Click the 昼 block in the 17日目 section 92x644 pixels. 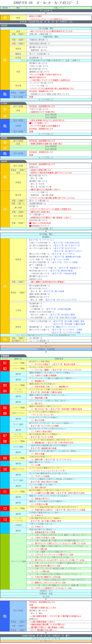pyautogui.click(x=5, y=116)
